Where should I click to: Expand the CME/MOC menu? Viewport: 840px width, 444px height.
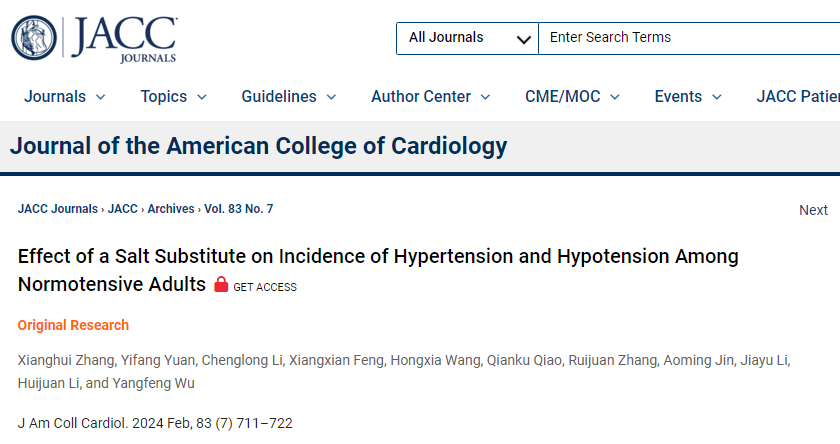[572, 96]
